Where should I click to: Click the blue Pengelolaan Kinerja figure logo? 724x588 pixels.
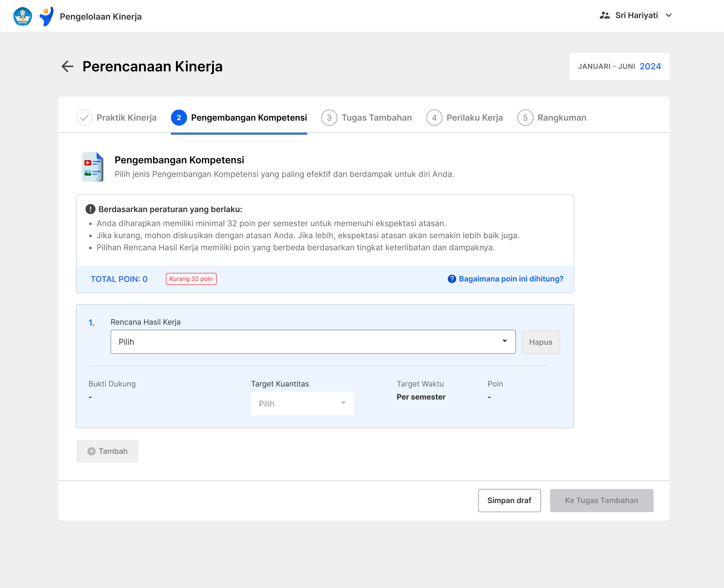click(x=47, y=16)
